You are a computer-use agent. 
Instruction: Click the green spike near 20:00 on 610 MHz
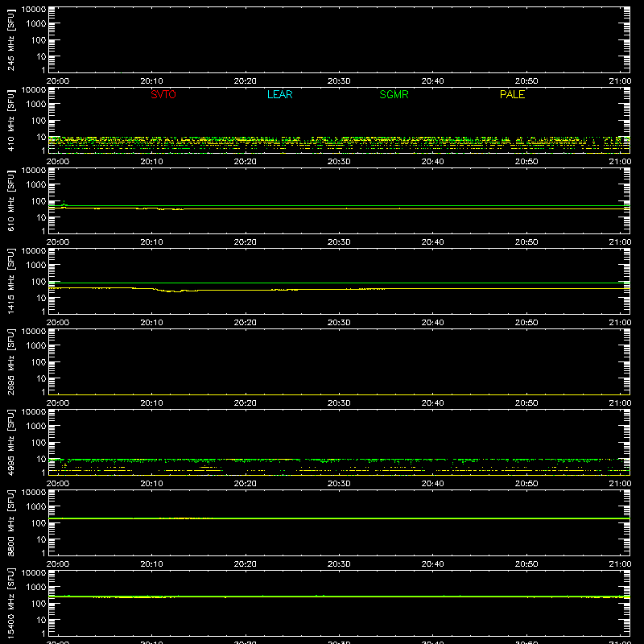click(x=64, y=203)
